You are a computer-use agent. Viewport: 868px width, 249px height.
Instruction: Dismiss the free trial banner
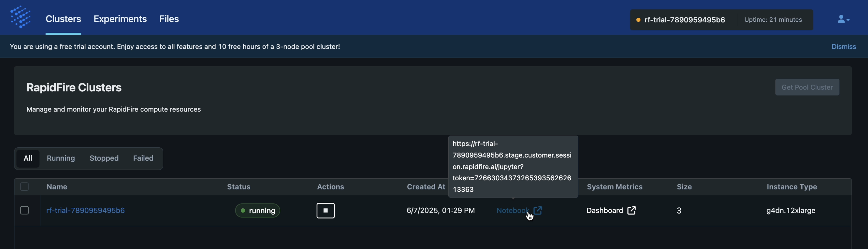[x=844, y=47]
